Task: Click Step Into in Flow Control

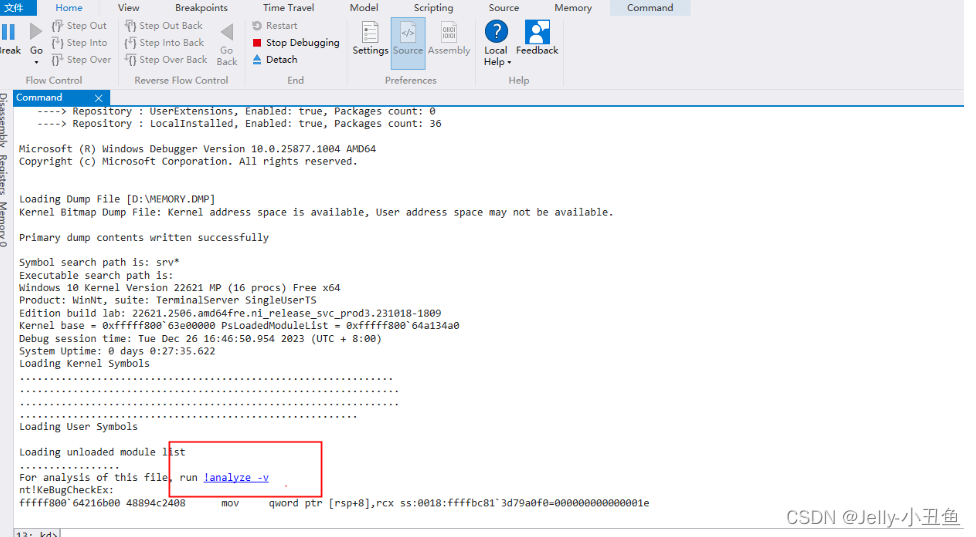Action: [79, 42]
